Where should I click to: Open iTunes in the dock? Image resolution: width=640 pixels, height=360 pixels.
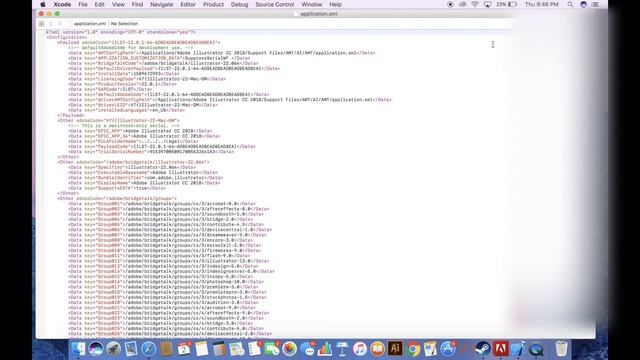[360, 349]
